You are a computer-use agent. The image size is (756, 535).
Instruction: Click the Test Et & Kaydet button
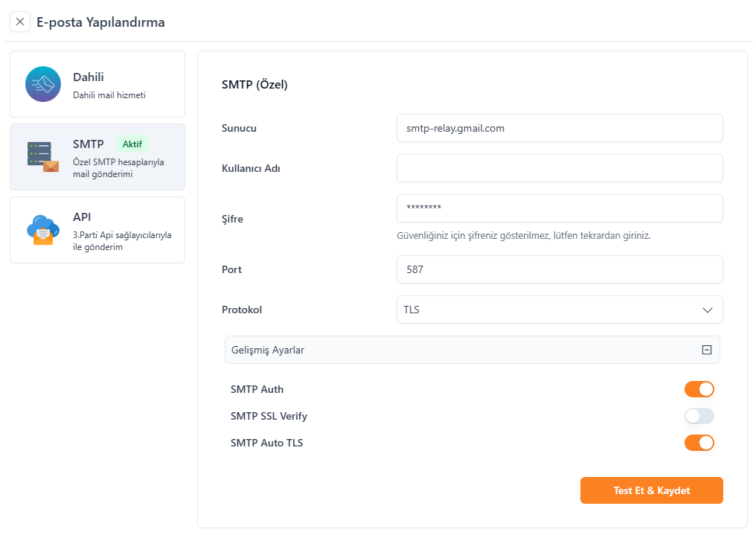pos(651,490)
